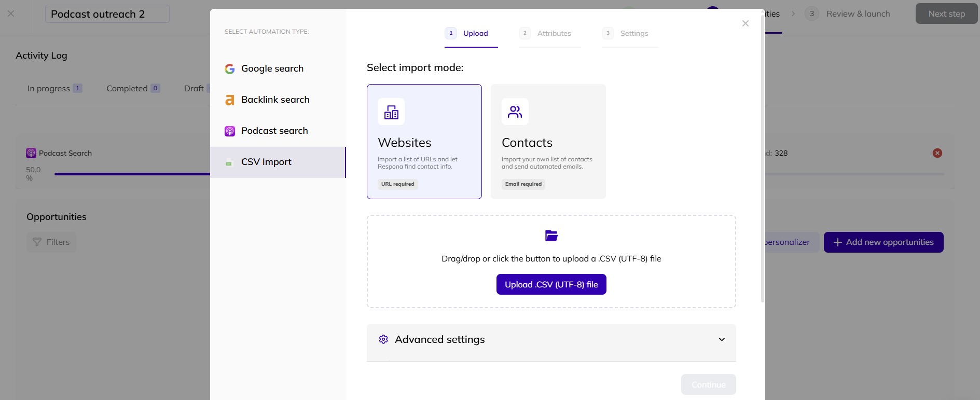Viewport: 980px width, 400px height.
Task: Click the folder icon in upload area
Action: click(551, 236)
